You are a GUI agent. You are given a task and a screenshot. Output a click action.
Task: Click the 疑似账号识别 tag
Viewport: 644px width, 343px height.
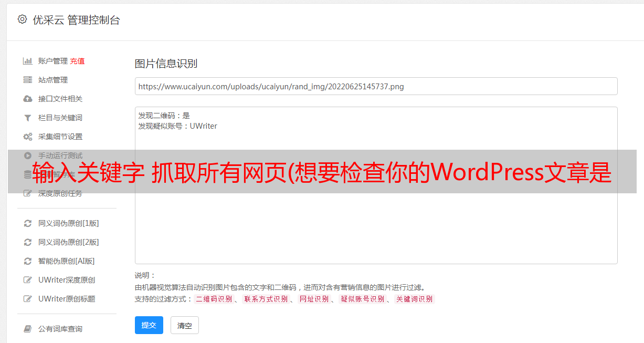coord(363,299)
